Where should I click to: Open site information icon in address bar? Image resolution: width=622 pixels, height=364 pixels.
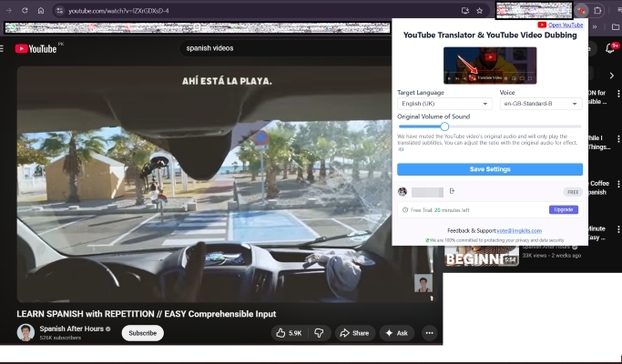coord(59,11)
